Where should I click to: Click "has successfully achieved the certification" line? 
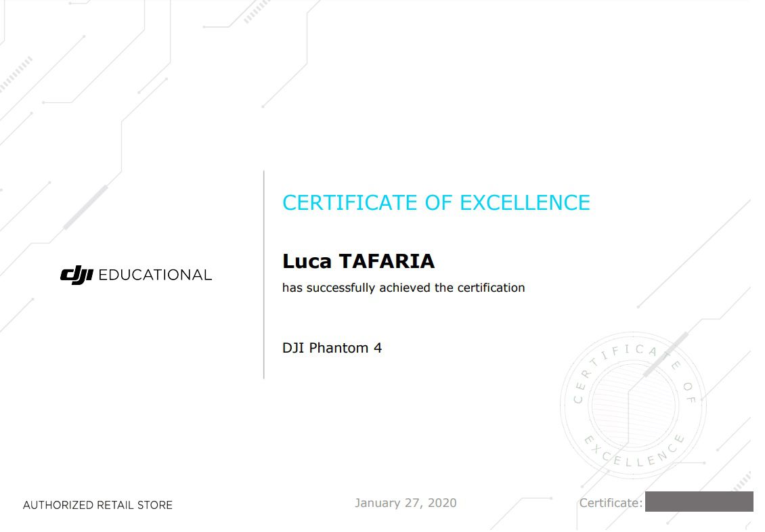point(403,288)
